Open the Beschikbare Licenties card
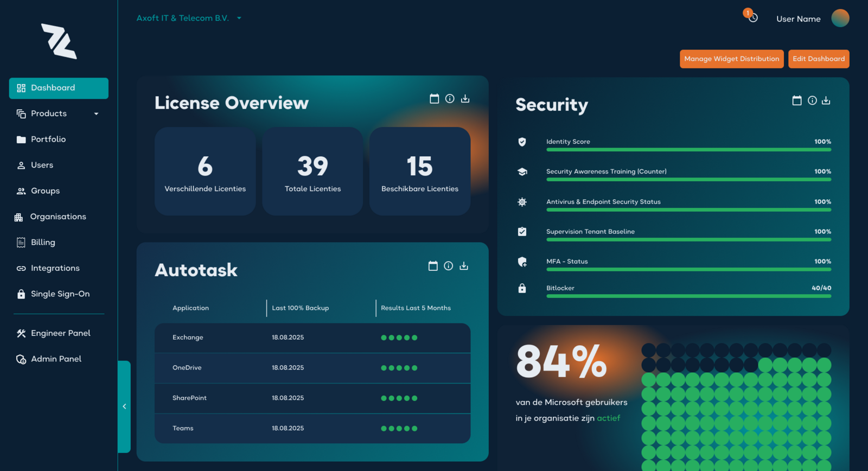The image size is (868, 471). (420, 171)
